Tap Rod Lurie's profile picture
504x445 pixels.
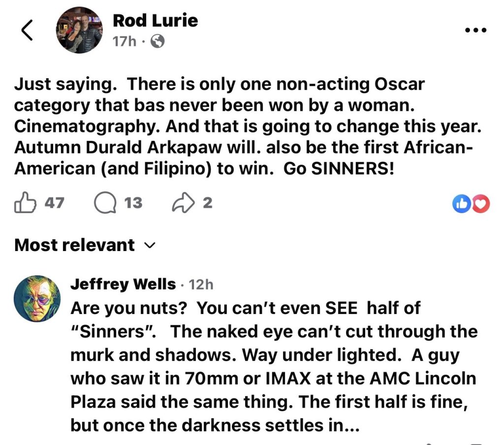[79, 31]
